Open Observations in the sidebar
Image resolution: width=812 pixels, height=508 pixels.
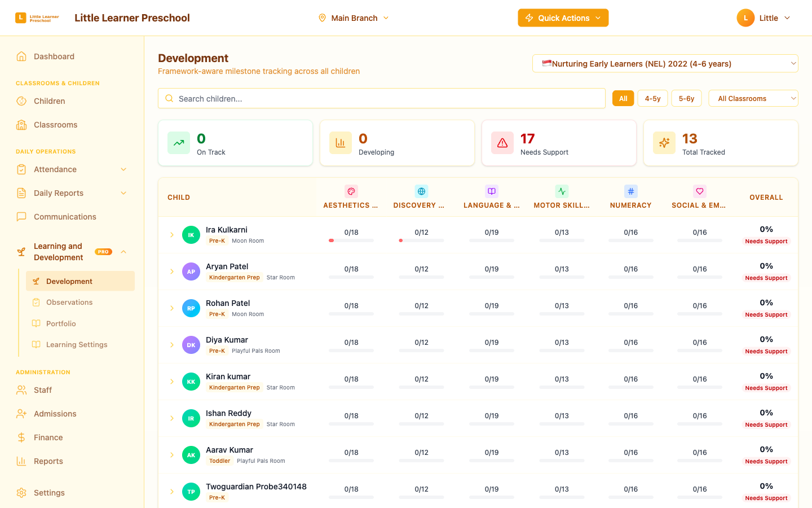pyautogui.click(x=69, y=303)
